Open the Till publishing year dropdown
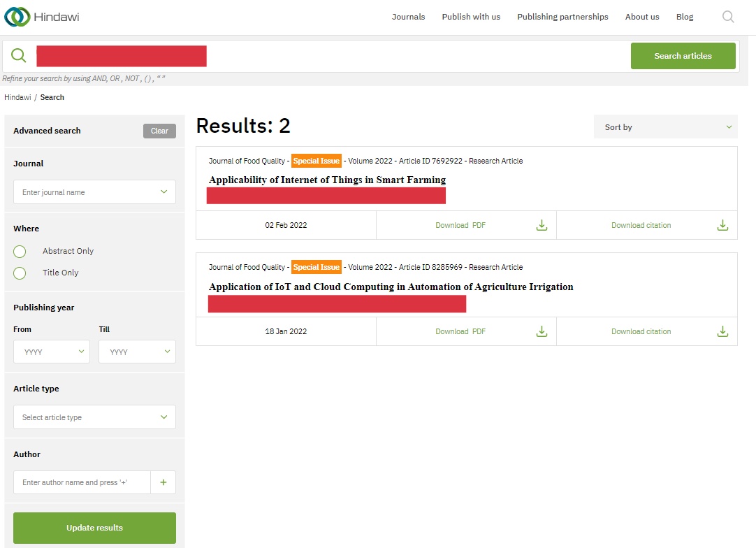756x548 pixels. [137, 352]
